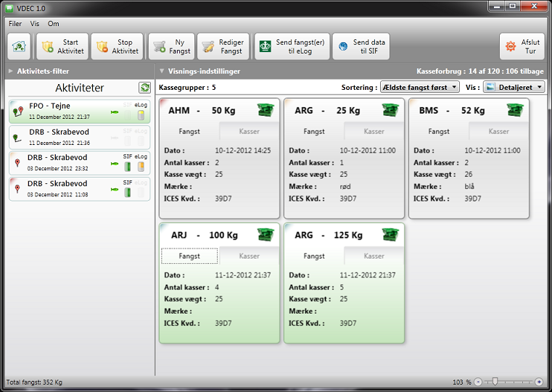This screenshot has width=552, height=392.
Task: Open the Sortering dropdown
Action: (420, 87)
